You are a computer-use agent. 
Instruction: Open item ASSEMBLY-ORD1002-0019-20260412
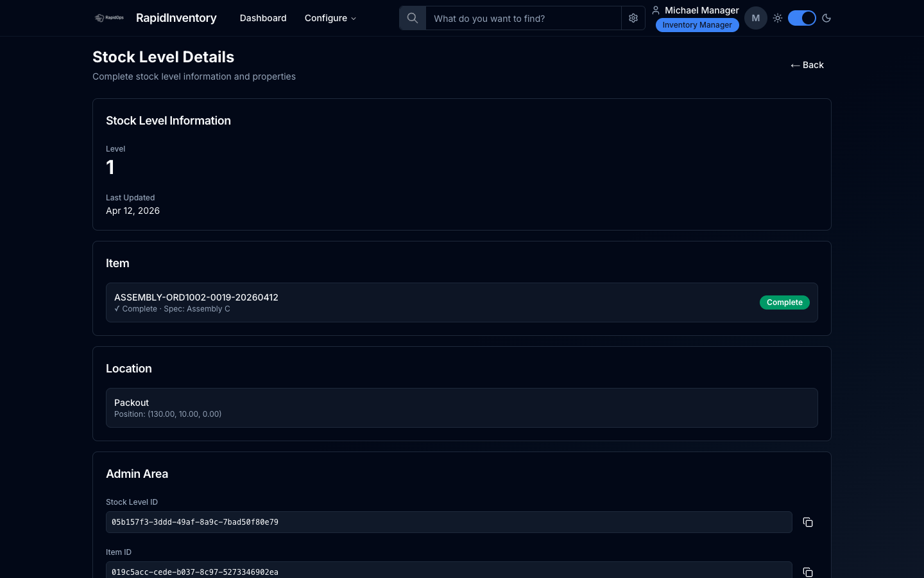[462, 302]
